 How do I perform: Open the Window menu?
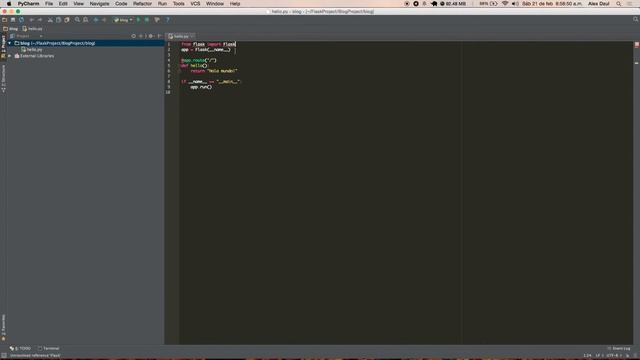[x=215, y=4]
